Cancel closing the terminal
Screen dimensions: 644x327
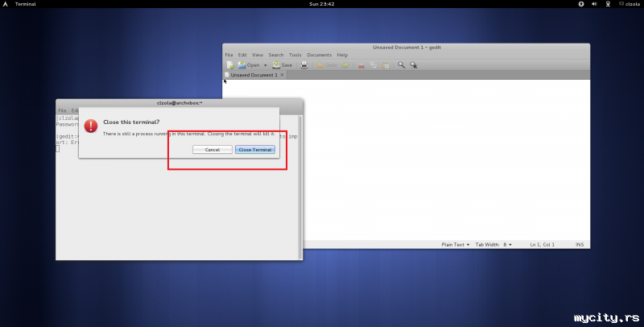pos(213,150)
